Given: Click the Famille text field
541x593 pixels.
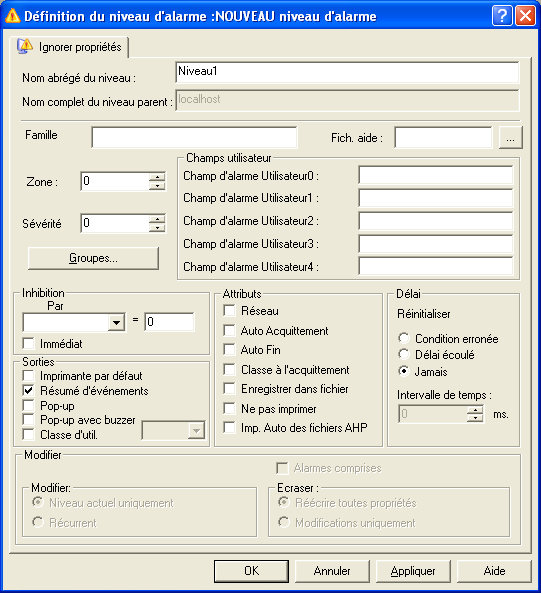Looking at the screenshot, I should coord(194,137).
